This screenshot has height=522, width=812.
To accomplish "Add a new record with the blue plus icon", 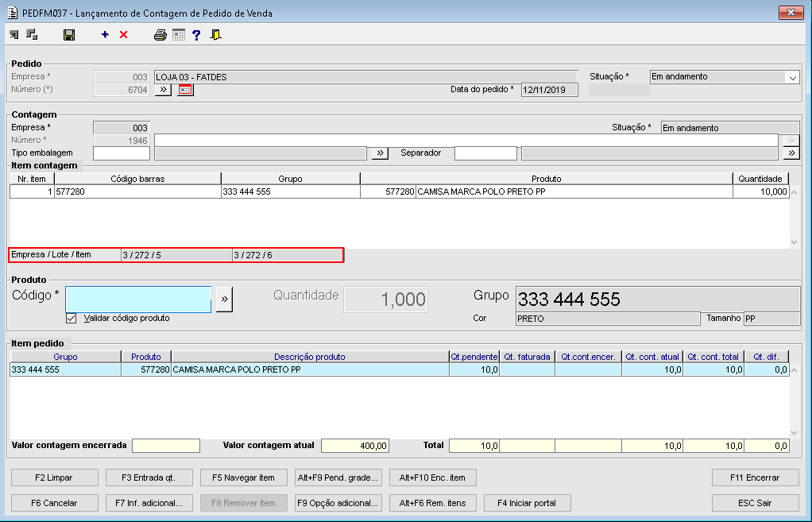I will click(105, 35).
